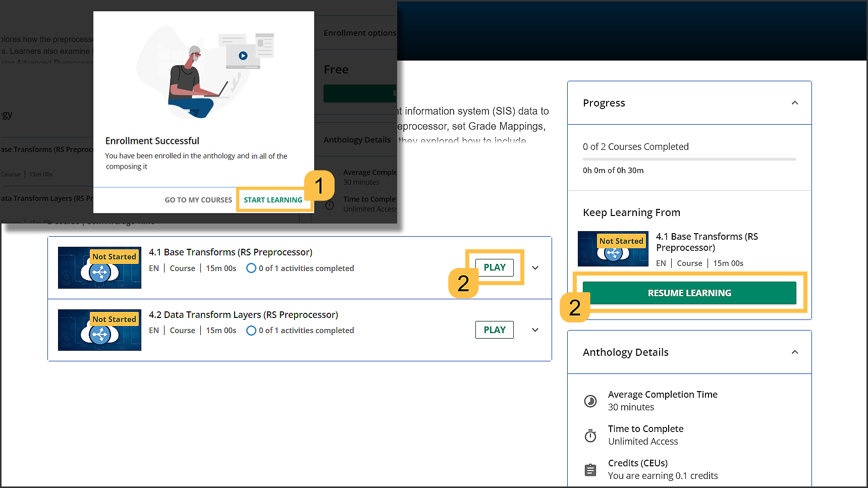868x488 pixels.
Task: Expand the 4.2 Data Transform Layers row
Action: 535,330
